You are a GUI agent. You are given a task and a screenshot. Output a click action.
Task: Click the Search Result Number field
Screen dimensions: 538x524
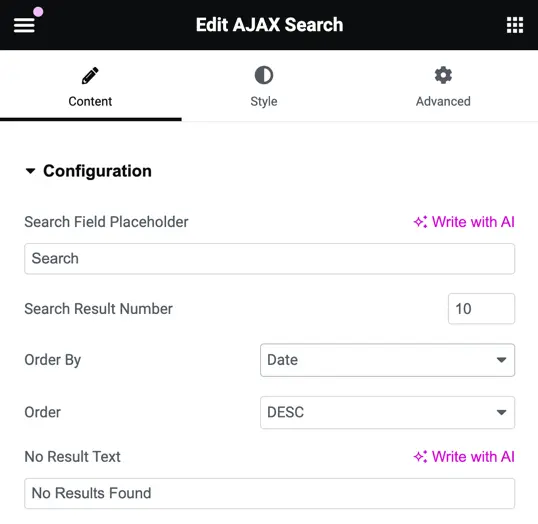point(481,309)
